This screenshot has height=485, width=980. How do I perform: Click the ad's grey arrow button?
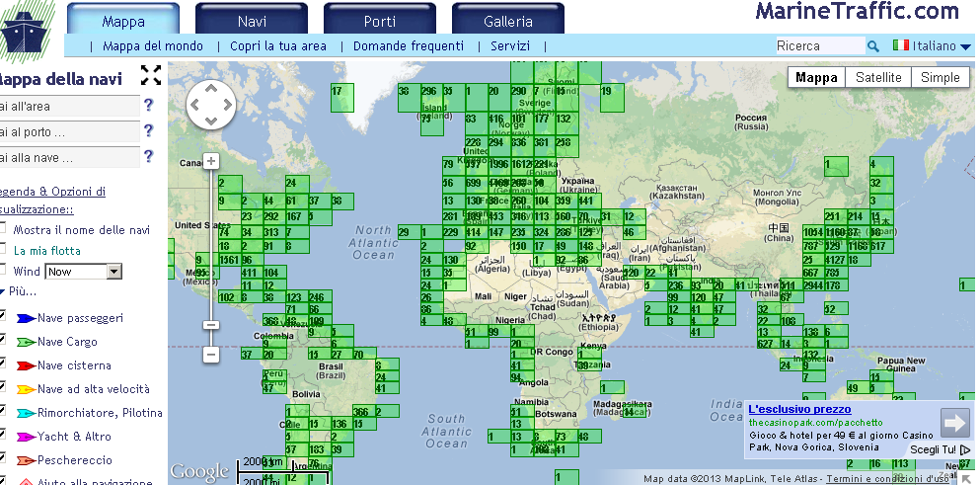point(955,423)
